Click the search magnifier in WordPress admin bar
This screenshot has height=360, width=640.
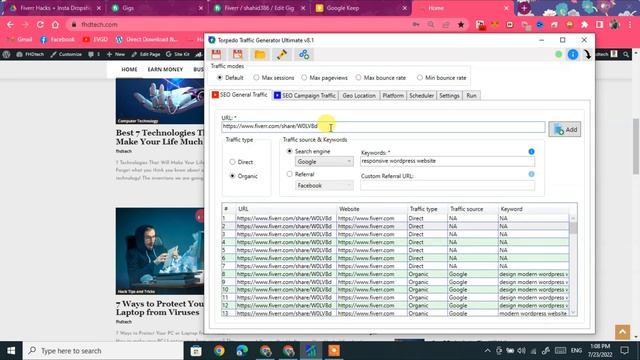pyautogui.click(x=626, y=54)
